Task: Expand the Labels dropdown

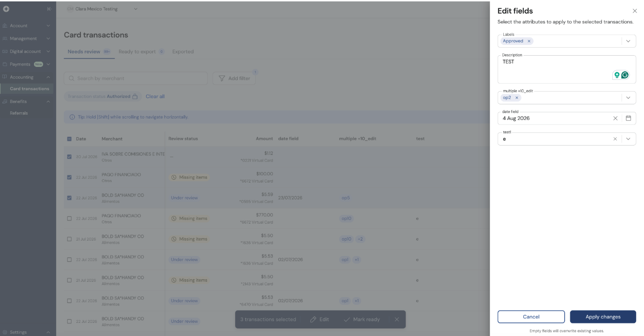Action: [x=628, y=41]
